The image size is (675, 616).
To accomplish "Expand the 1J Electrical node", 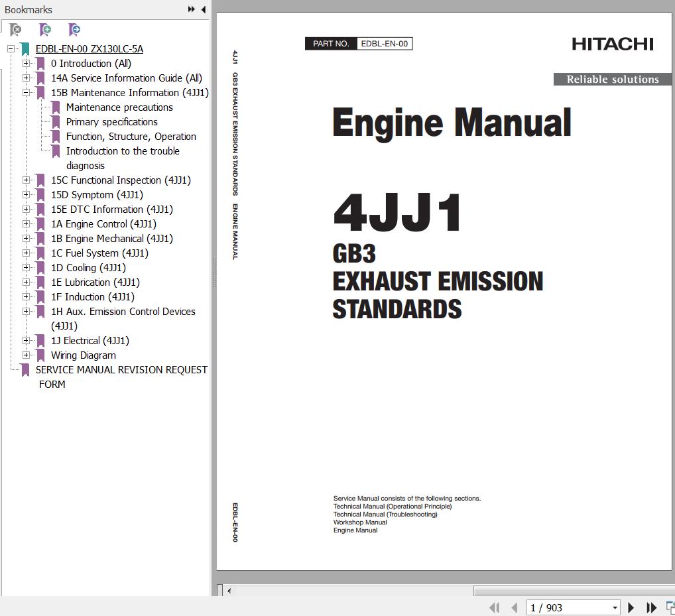I will (x=27, y=341).
